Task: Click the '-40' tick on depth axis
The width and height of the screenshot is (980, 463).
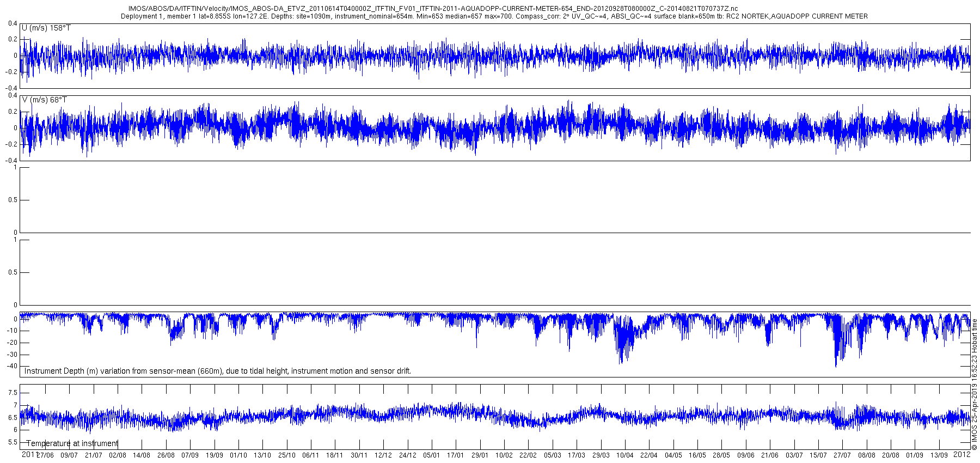Action: pyautogui.click(x=12, y=365)
